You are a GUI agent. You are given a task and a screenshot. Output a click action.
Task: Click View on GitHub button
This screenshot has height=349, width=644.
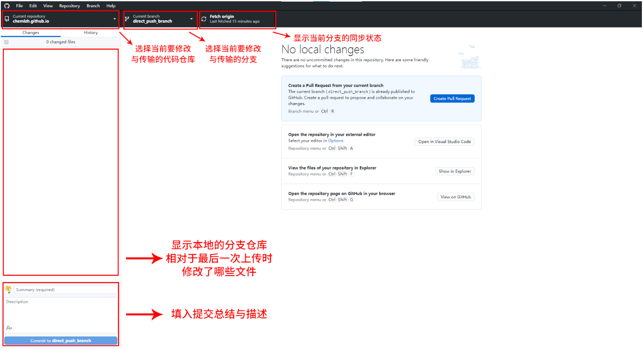coord(456,197)
